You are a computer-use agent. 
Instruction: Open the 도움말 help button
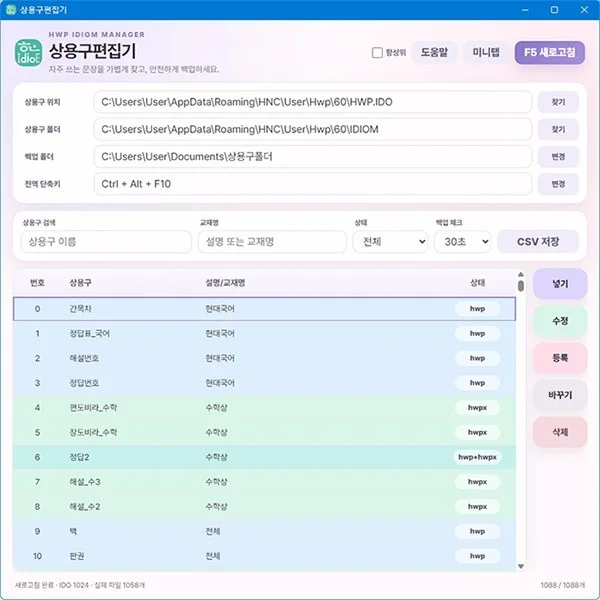[x=434, y=52]
